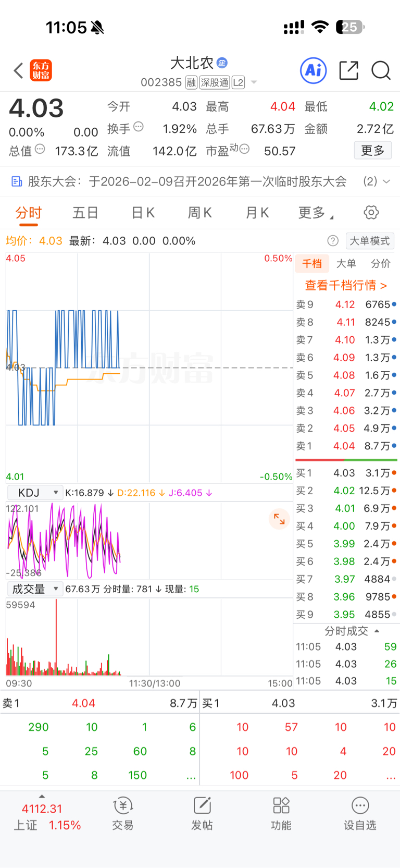Tap the sell queue order 290
The image size is (400, 868).
click(39, 727)
